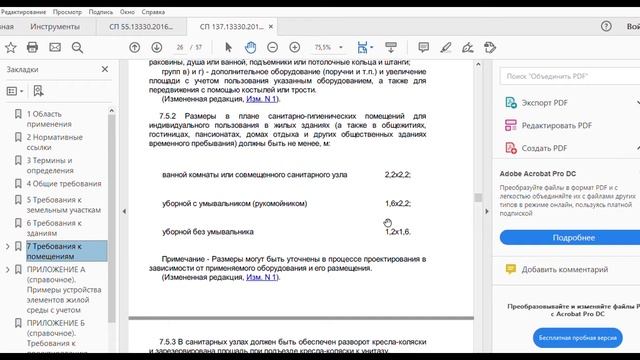Open the Просмотр menu
Screen dimensions: 640x360
(x=67, y=12)
